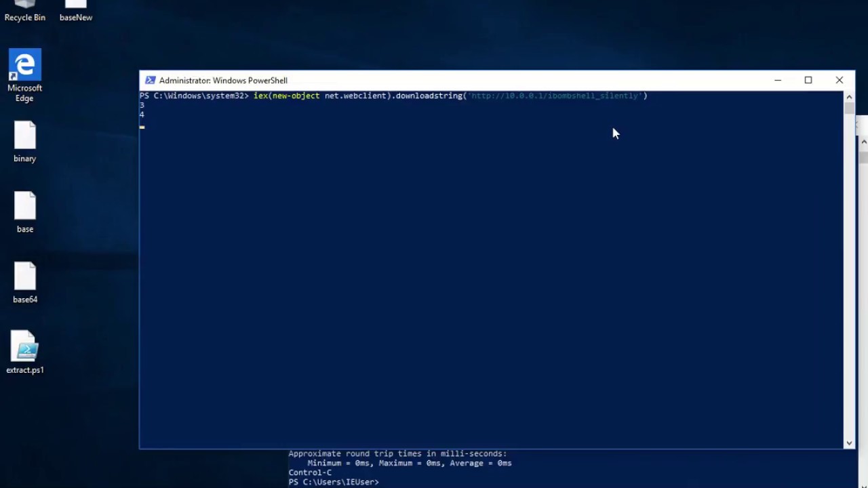Select the extract.ps1 script icon
868x488 pixels.
(x=24, y=352)
